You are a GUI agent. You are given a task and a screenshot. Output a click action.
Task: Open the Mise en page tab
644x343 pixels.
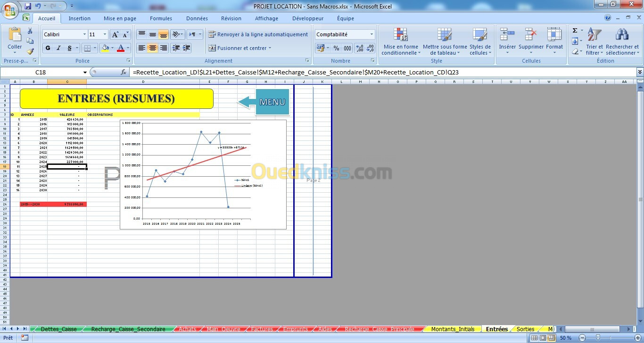(120, 18)
